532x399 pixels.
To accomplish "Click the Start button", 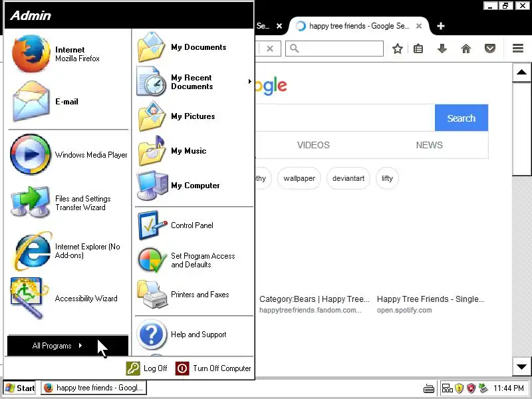I will (21, 388).
